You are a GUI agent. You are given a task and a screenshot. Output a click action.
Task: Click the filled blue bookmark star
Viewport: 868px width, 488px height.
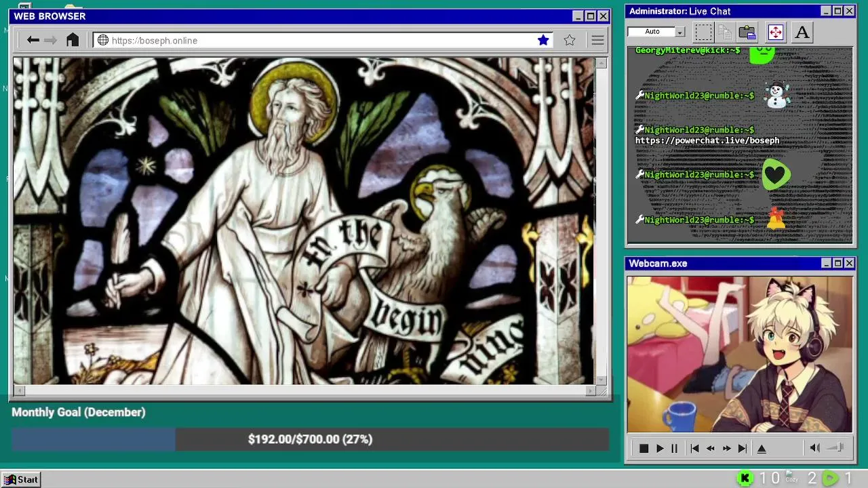[x=543, y=40]
